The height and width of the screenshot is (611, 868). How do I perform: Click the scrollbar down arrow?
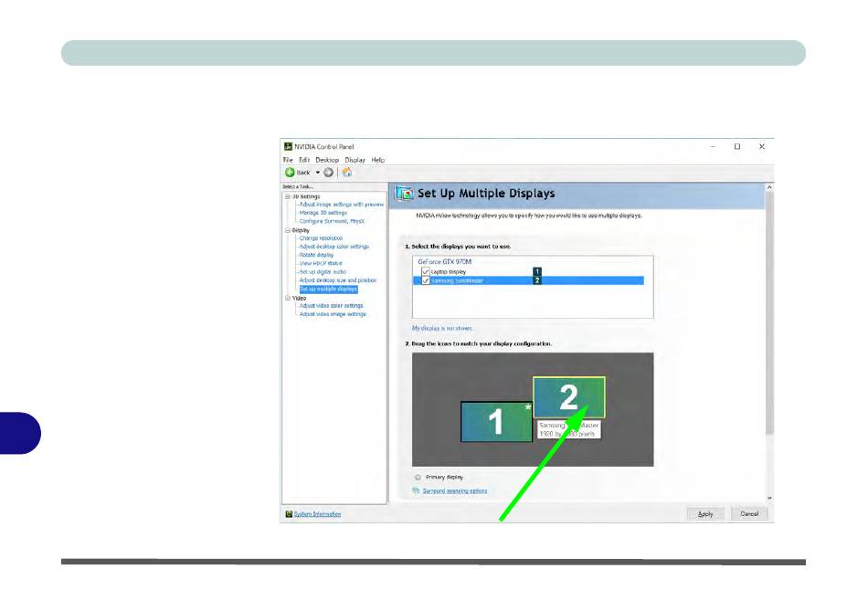[x=769, y=498]
